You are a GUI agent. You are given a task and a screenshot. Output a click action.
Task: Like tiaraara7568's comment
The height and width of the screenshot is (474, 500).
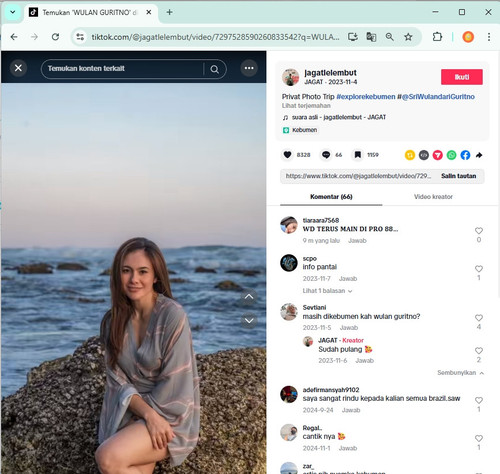(479, 231)
